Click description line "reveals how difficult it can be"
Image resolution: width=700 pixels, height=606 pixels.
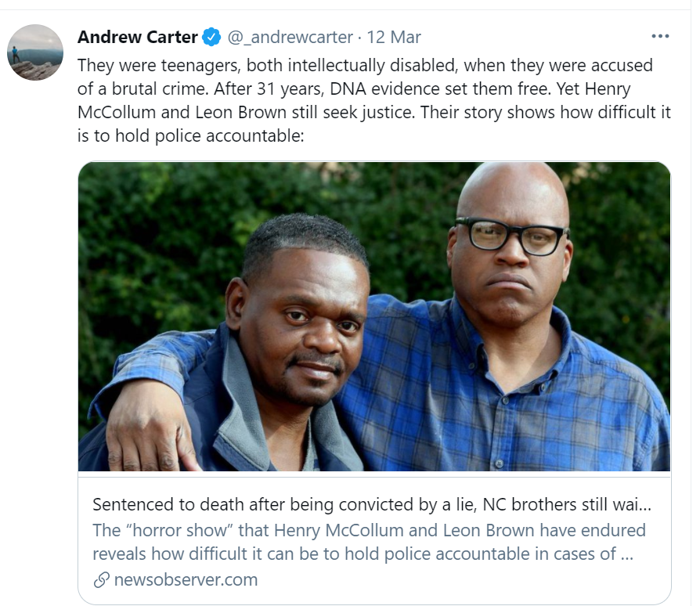[x=363, y=554]
